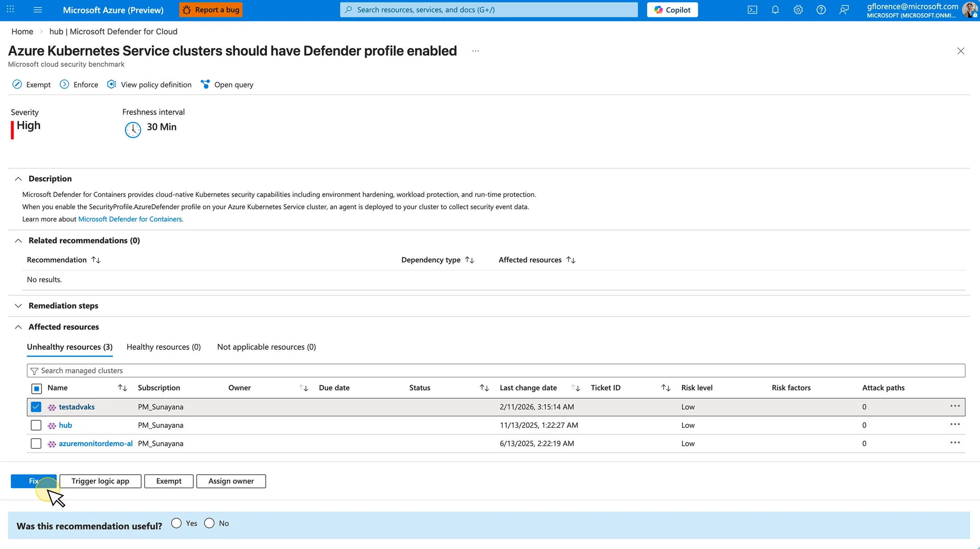Click the Exempt toolbar command
The height and width of the screenshot is (549, 980).
[32, 85]
